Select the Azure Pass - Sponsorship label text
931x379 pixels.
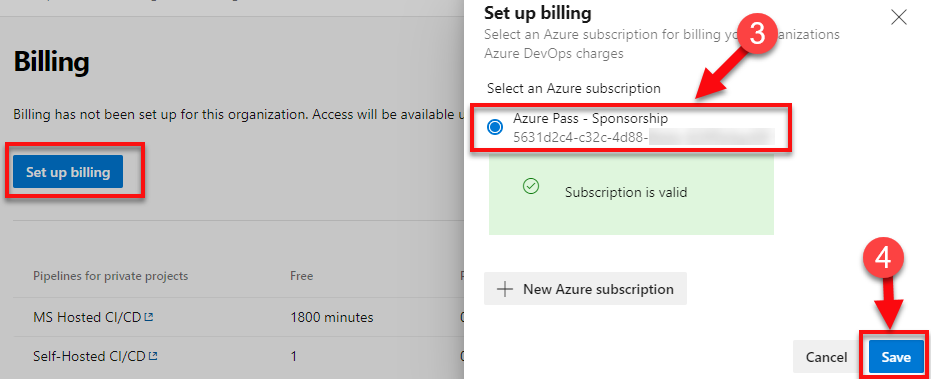point(590,119)
